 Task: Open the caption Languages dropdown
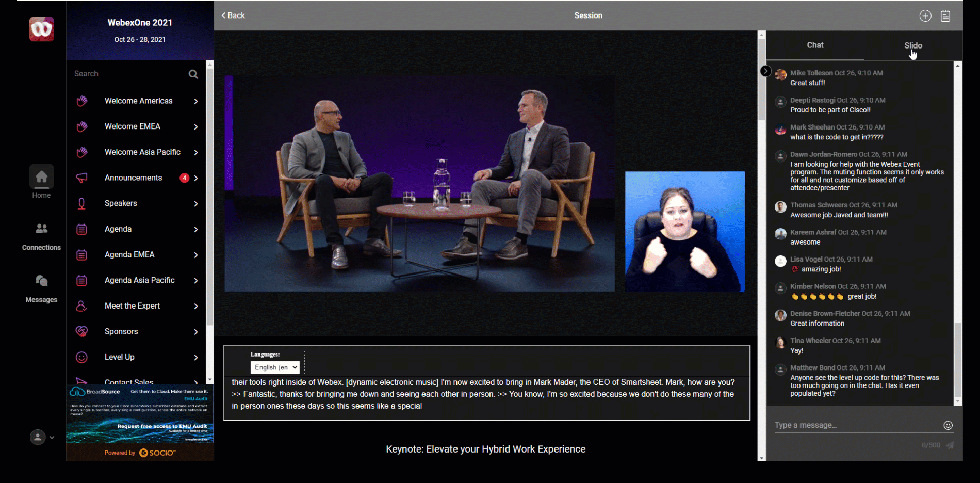275,367
